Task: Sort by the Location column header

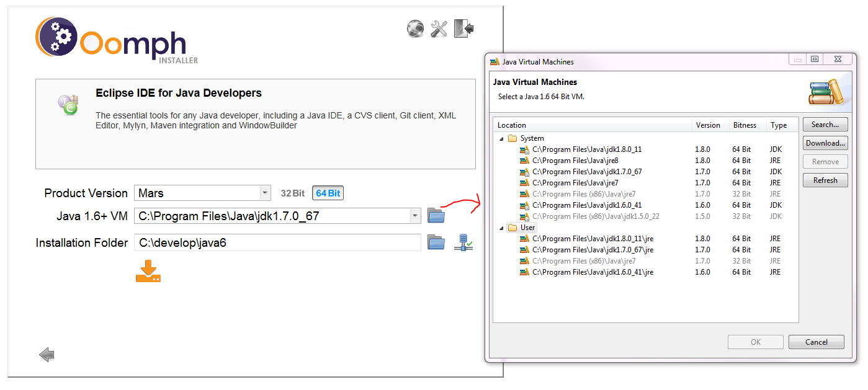Action: pyautogui.click(x=593, y=125)
